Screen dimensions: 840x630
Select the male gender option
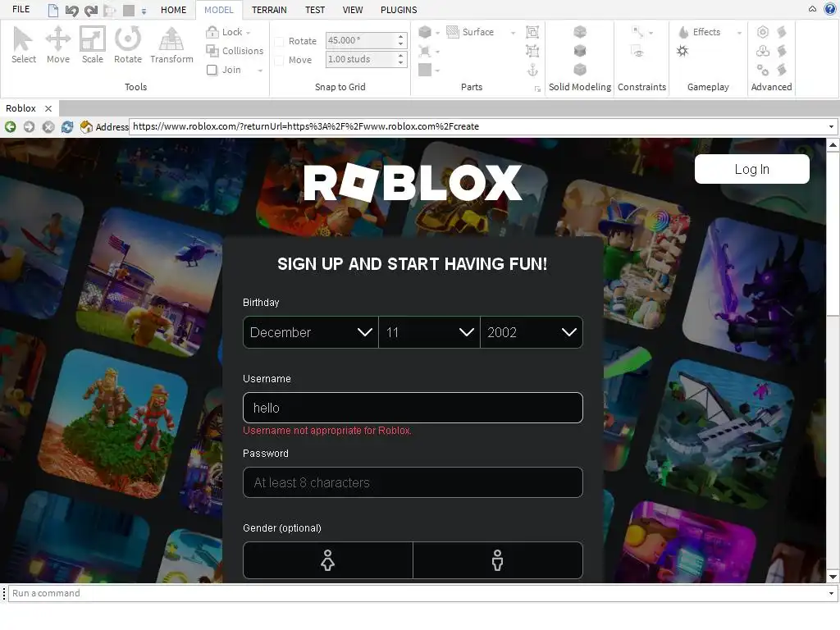498,560
